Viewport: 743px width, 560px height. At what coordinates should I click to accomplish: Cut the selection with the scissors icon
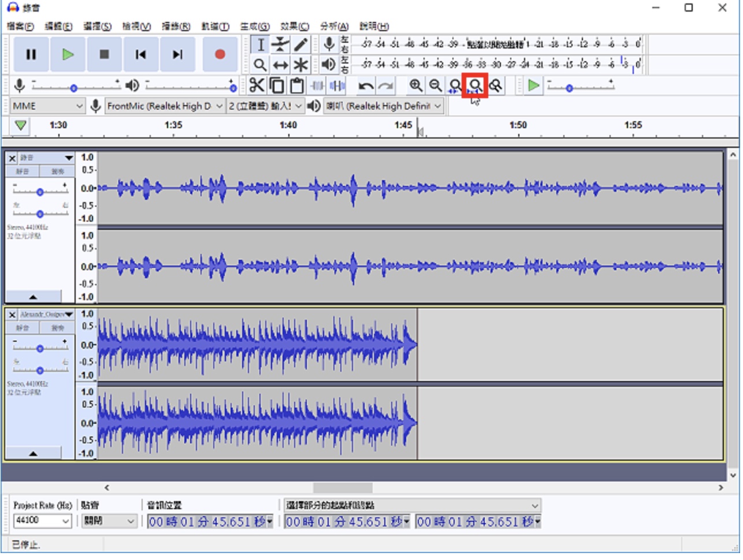coord(257,86)
